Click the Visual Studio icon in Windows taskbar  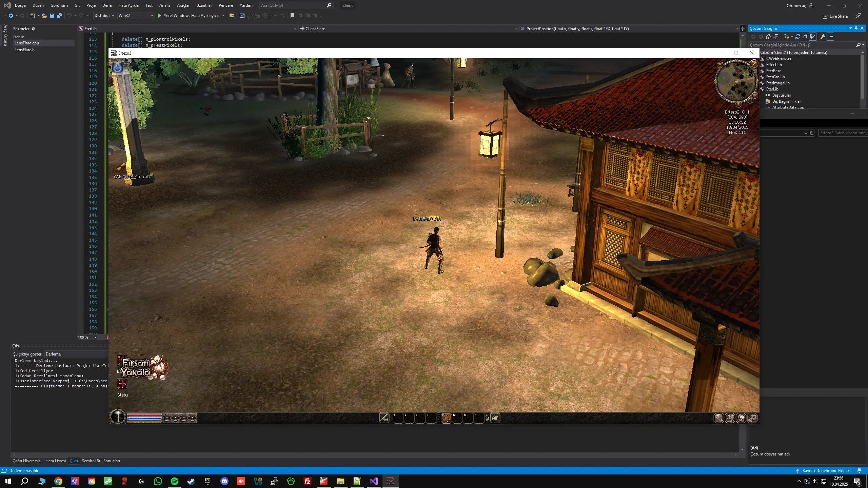pyautogui.click(x=374, y=481)
